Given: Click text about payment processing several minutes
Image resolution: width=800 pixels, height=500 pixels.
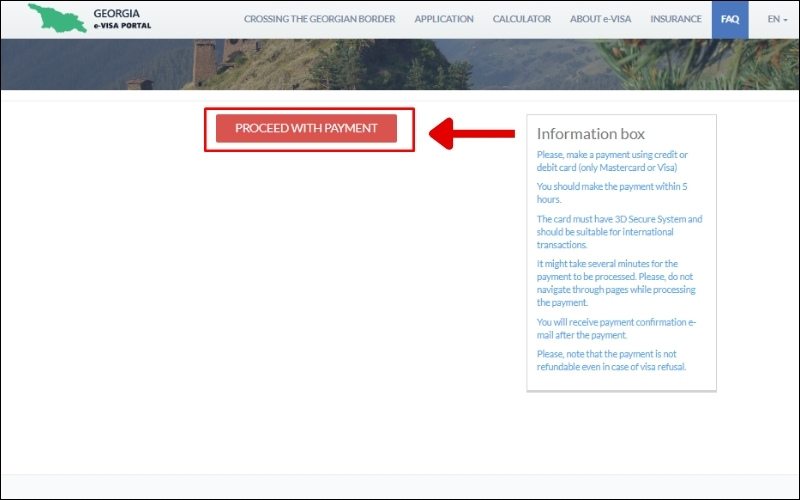Looking at the screenshot, I should (616, 283).
